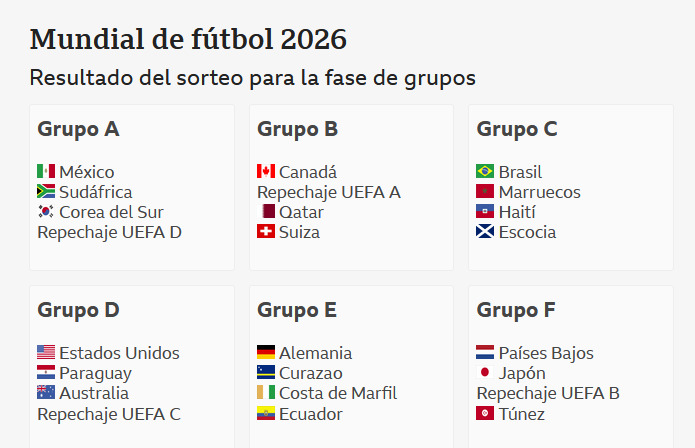Click the Germany flag next to Alemania
The image size is (695, 448).
(x=266, y=353)
